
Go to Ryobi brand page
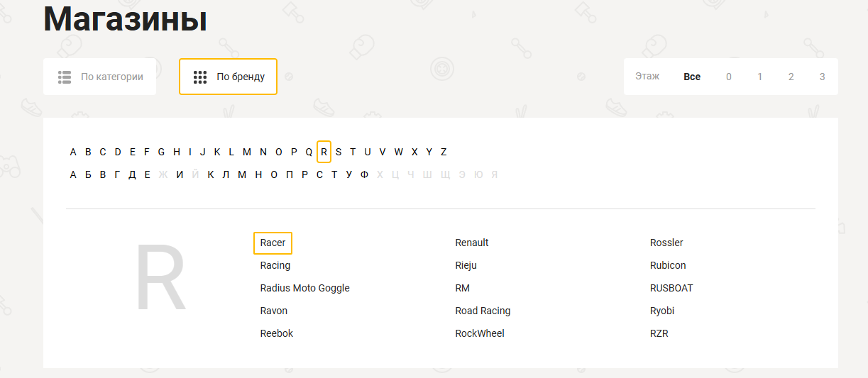[x=661, y=311]
